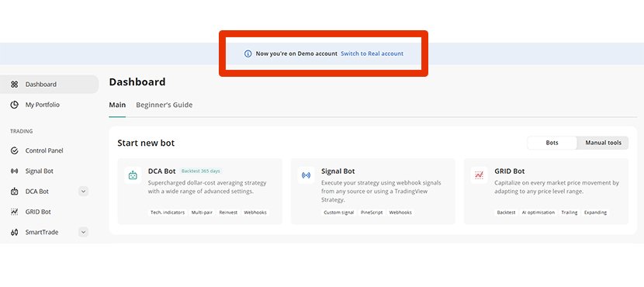Click the GRID Bot chart icon in sidebar

[x=15, y=212]
